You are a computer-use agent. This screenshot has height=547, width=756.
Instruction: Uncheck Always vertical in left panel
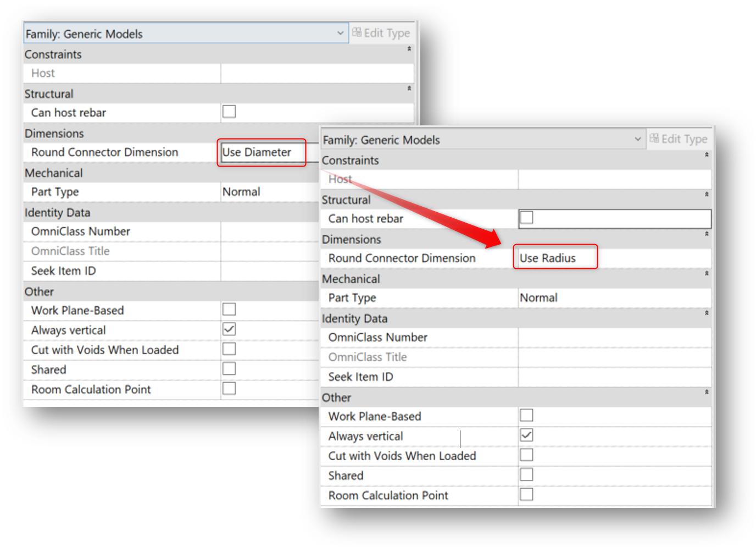(229, 329)
